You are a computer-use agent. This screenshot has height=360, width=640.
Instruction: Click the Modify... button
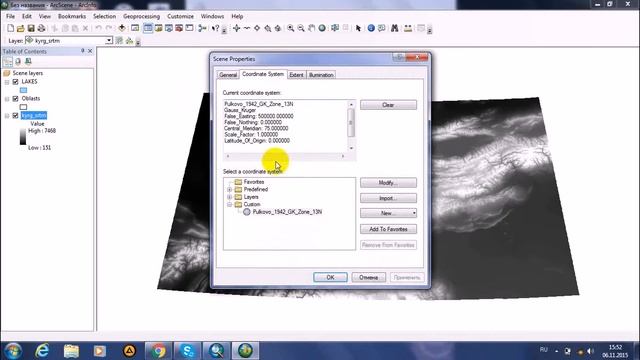click(x=388, y=183)
